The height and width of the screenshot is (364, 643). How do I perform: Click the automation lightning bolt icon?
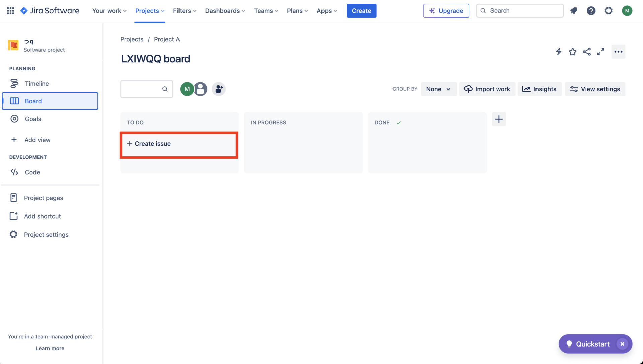[558, 52]
